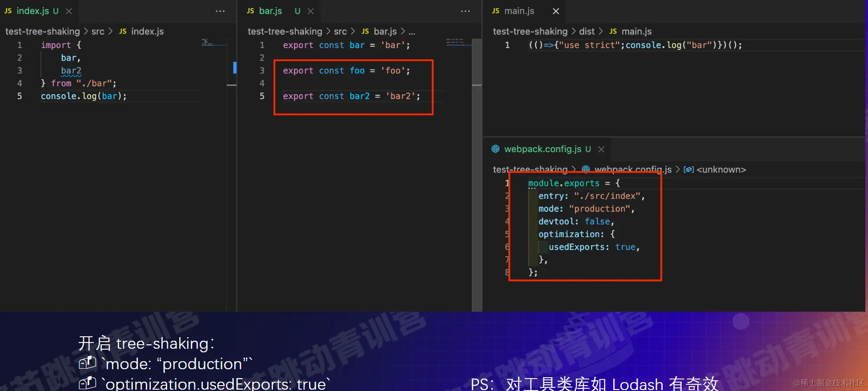Click the minimap in index.js editor
Image resolution: width=868 pixels, height=391 pixels.
coord(213,43)
